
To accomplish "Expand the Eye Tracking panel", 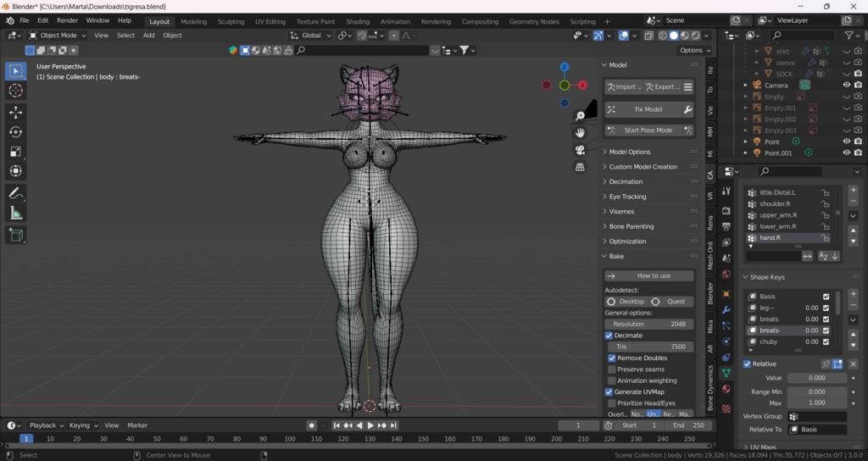I will [x=627, y=197].
